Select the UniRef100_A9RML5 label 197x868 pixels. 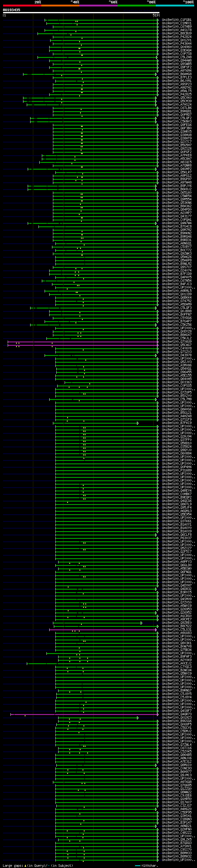[177, 291]
